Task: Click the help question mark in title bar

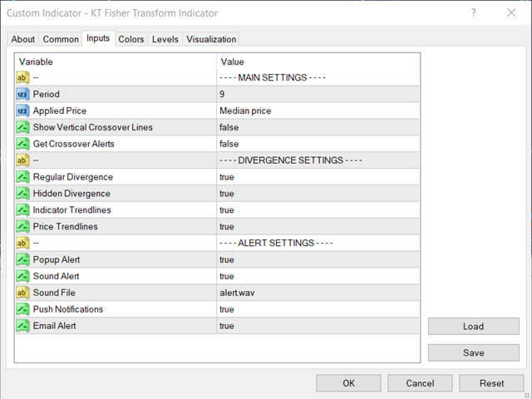Action: [x=474, y=13]
